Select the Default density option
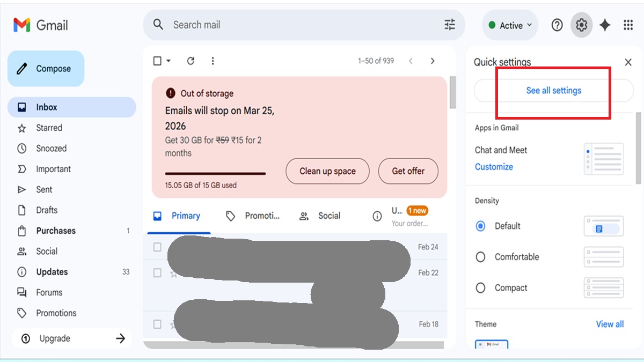 point(481,226)
